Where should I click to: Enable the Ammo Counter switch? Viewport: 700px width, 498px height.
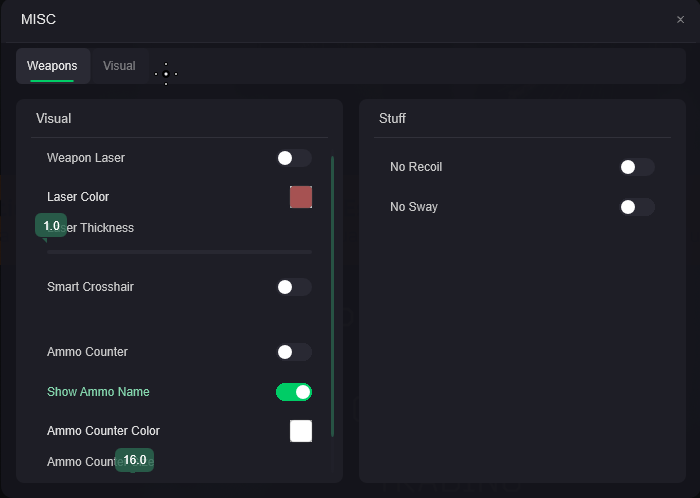(x=294, y=352)
